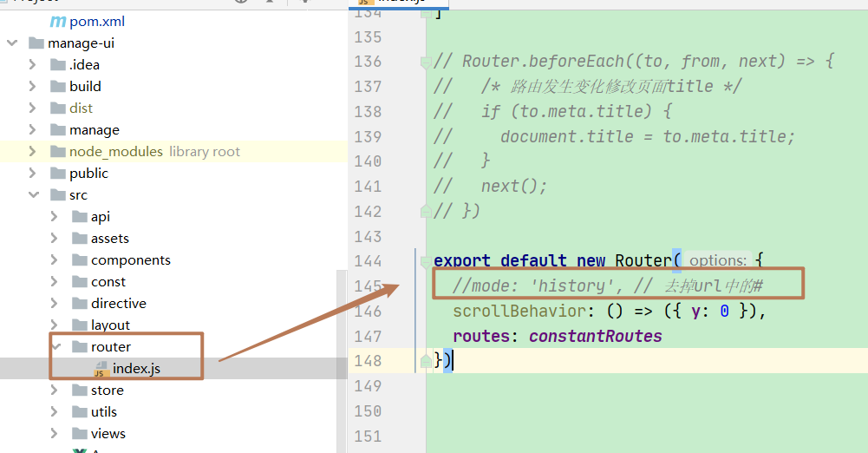The image size is (868, 453).
Task: Expand the directive folder arrow
Action: 55,304
